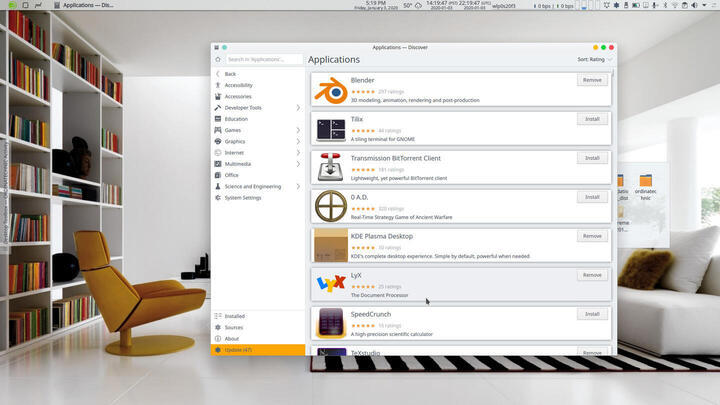
Task: Open the LyX application icon
Action: (x=331, y=284)
